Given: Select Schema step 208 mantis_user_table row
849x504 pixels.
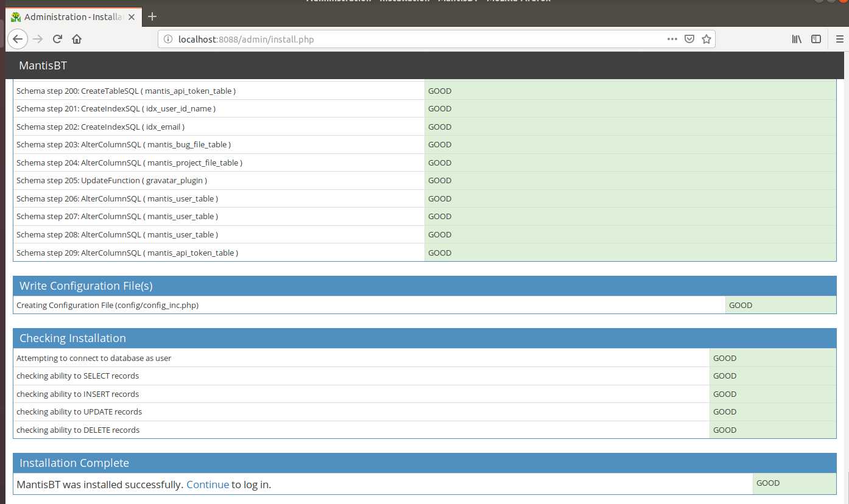Looking at the screenshot, I should 424,234.
